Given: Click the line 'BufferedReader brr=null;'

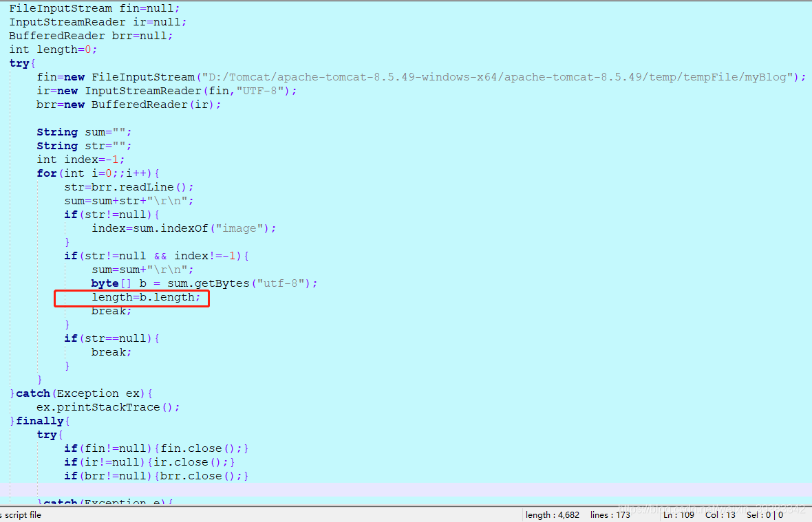Looking at the screenshot, I should tap(91, 36).
